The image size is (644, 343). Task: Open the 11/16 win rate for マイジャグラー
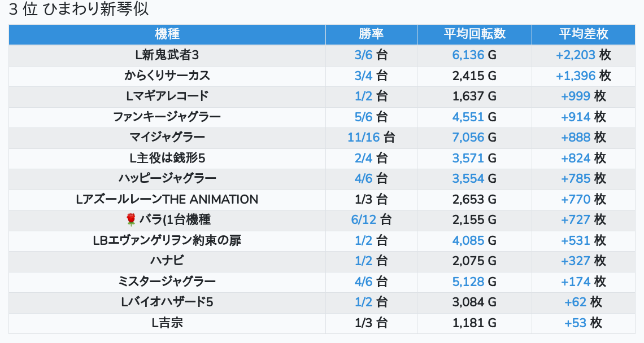tap(364, 137)
